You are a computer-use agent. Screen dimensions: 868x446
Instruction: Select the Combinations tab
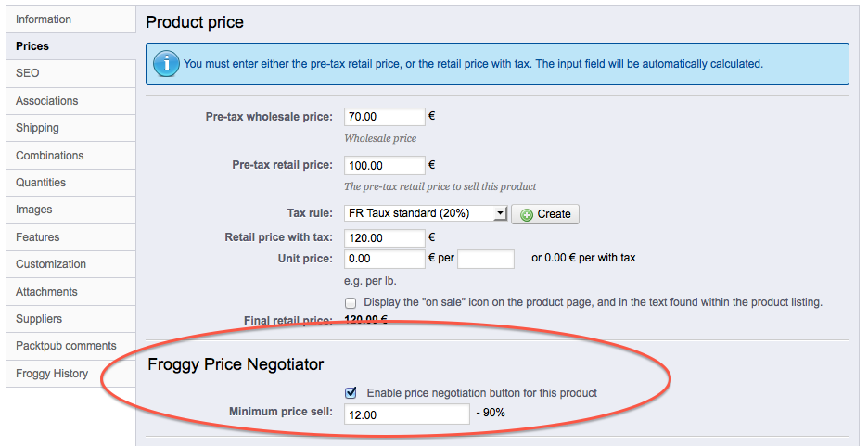click(70, 156)
